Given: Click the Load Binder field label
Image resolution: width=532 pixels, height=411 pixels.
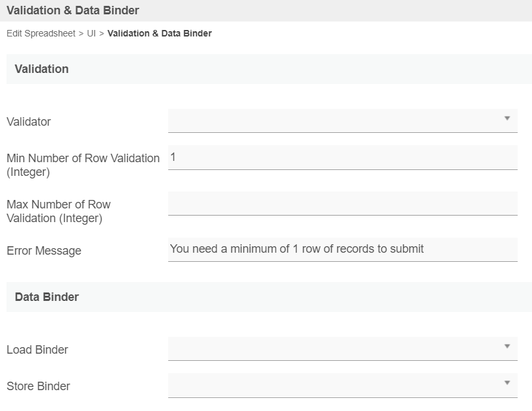Looking at the screenshot, I should 37,350.
